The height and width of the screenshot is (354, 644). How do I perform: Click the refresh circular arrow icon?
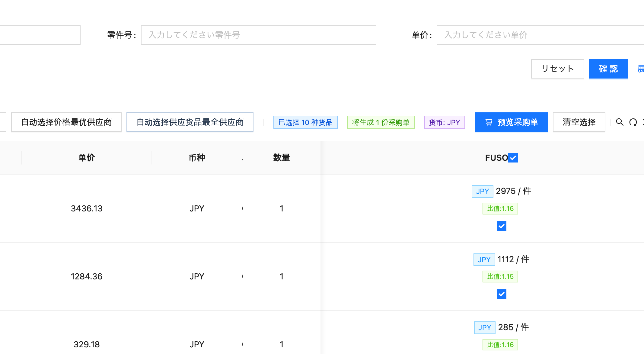(x=633, y=122)
